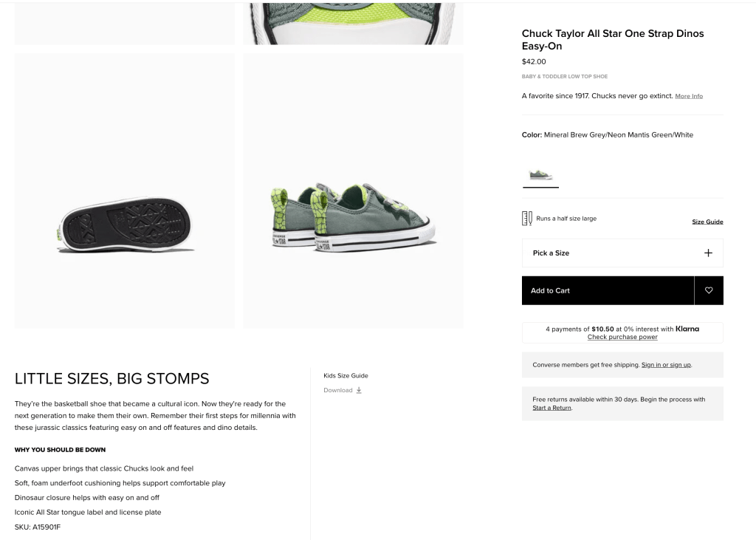Open the Size Guide link
The height and width of the screenshot is (540, 756).
pos(707,222)
